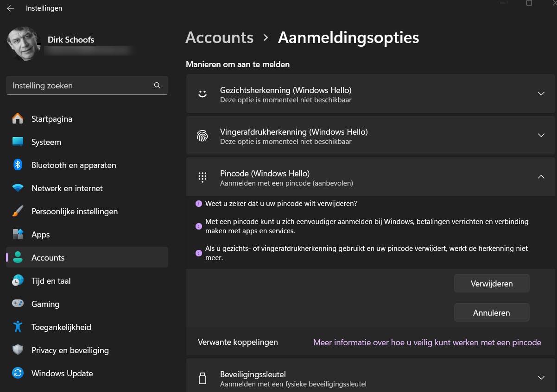
Task: Click the back arrow icon
Action: 10,8
